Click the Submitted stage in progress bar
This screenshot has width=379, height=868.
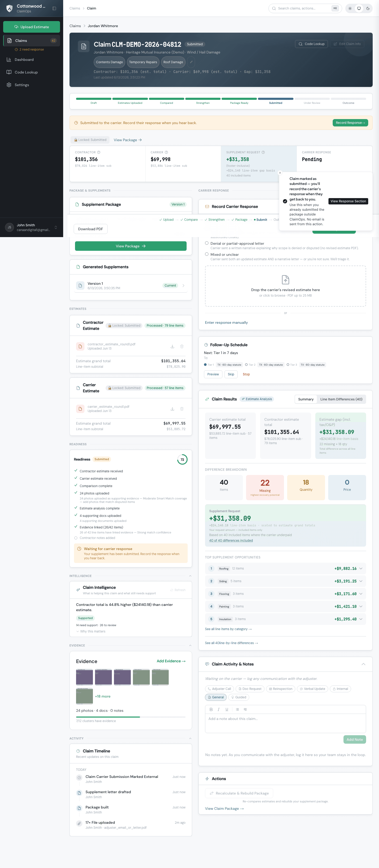(x=275, y=101)
